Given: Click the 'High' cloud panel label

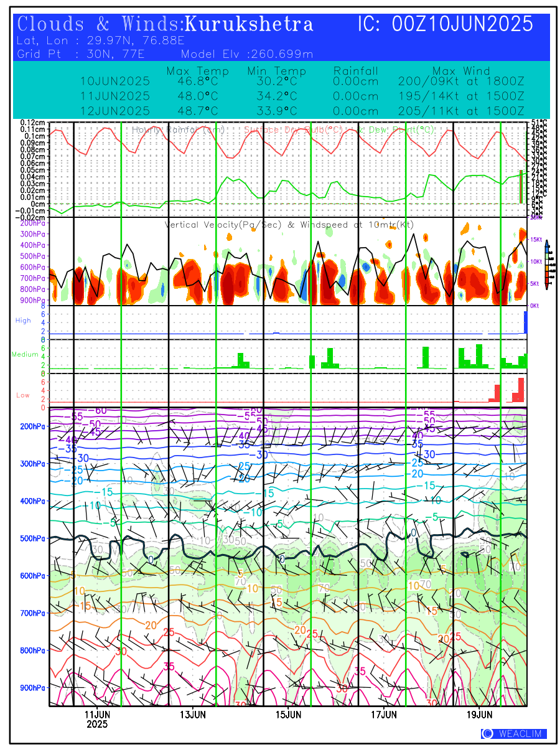Looking at the screenshot, I should [x=23, y=320].
